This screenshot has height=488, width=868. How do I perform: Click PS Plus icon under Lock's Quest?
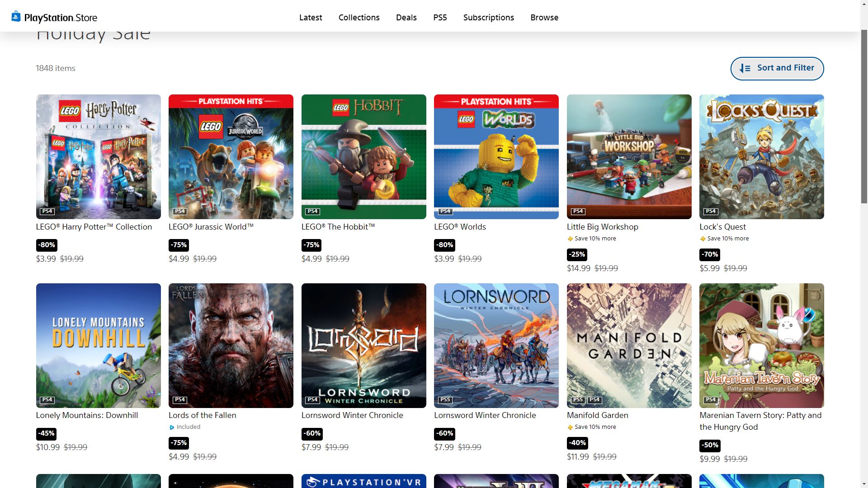click(703, 239)
